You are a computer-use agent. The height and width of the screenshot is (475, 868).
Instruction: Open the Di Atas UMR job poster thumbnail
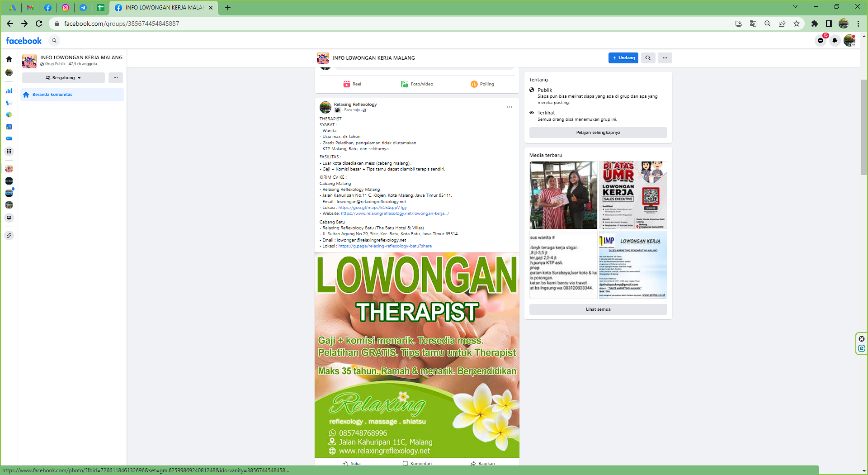click(633, 195)
